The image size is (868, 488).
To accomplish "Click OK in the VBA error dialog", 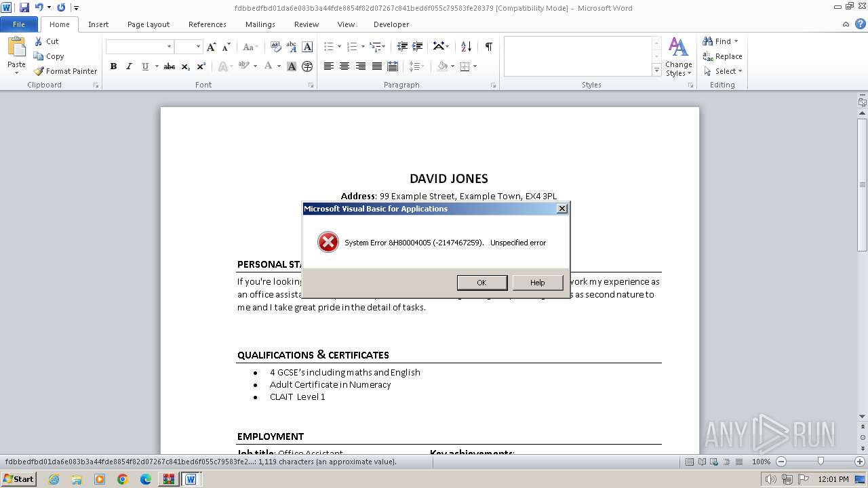I will tap(481, 283).
